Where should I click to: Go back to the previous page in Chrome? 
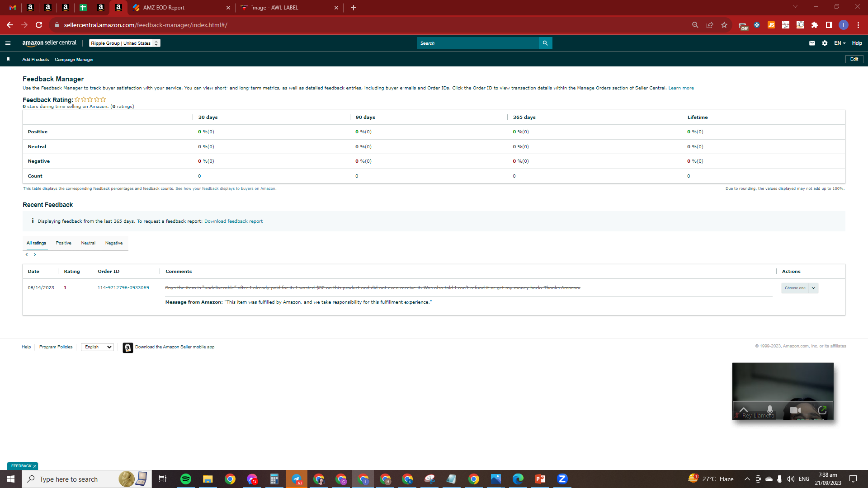pyautogui.click(x=10, y=25)
